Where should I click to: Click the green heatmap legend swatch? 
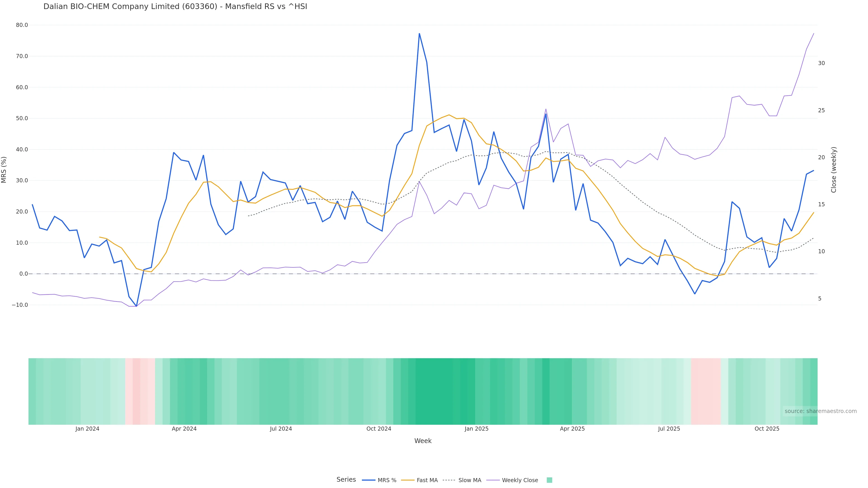549,480
